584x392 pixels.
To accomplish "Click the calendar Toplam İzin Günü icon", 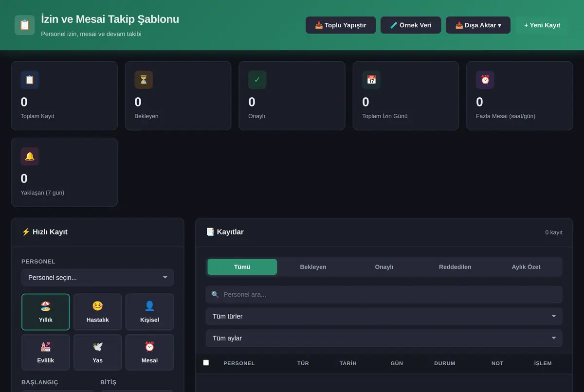I will point(371,80).
